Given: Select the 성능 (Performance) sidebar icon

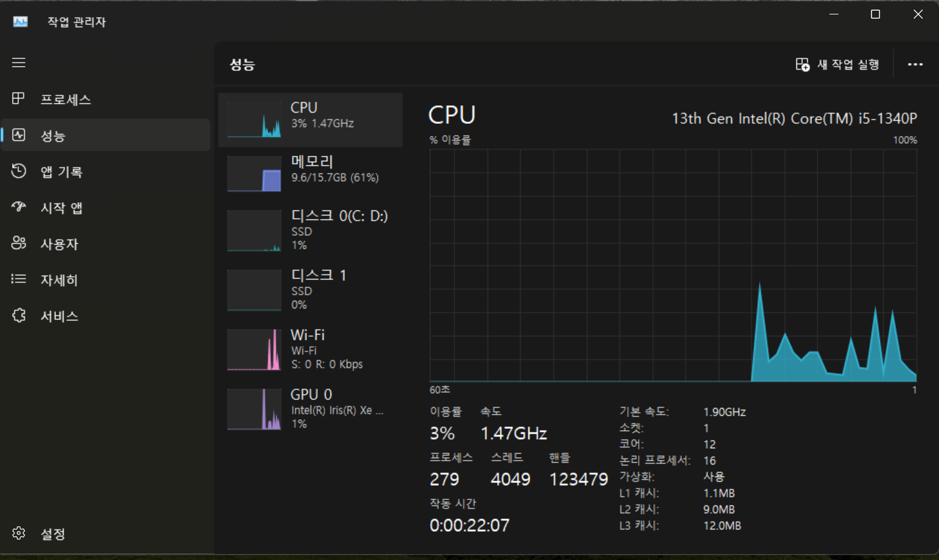Looking at the screenshot, I should coord(19,135).
